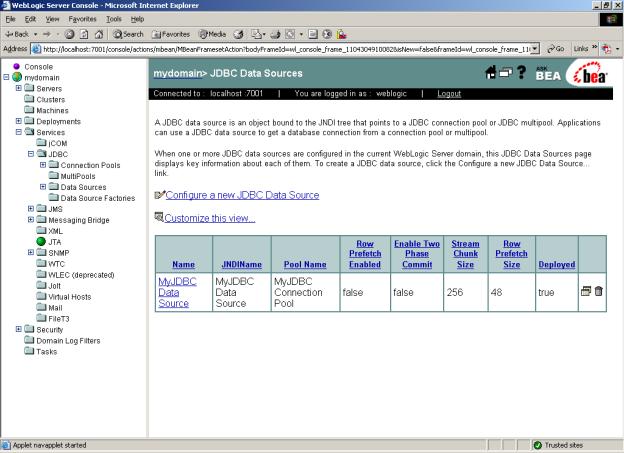Click the mydomain globe icon

(x=17, y=77)
